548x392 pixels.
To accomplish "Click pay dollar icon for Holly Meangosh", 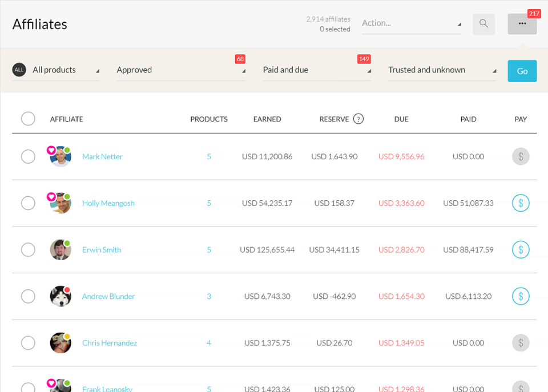I will (520, 203).
